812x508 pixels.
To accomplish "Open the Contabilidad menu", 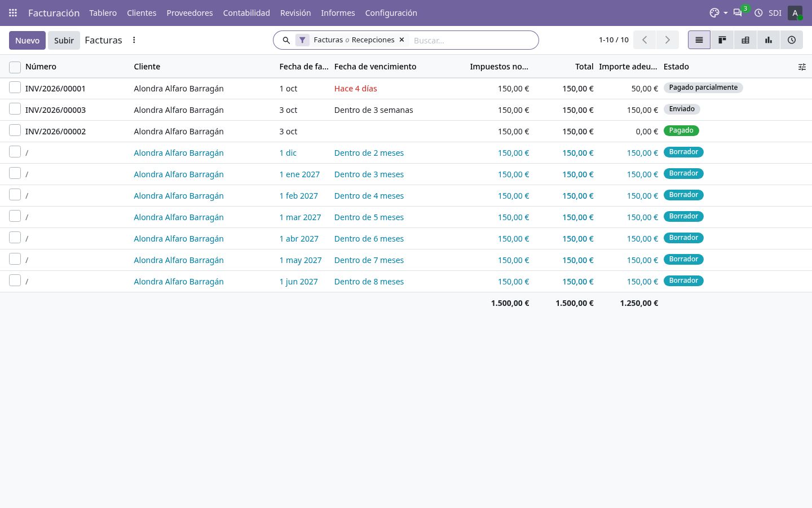I will pos(246,12).
